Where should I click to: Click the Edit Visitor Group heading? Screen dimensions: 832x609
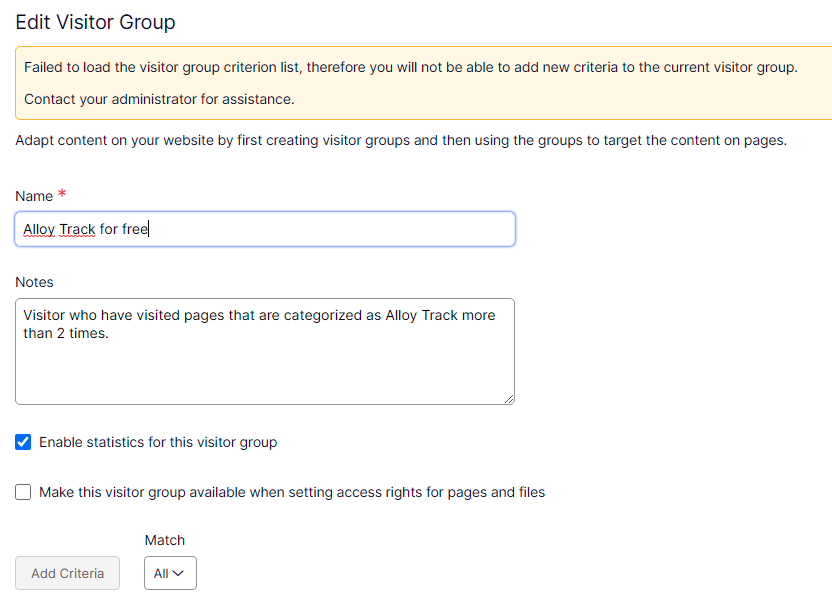[96, 21]
